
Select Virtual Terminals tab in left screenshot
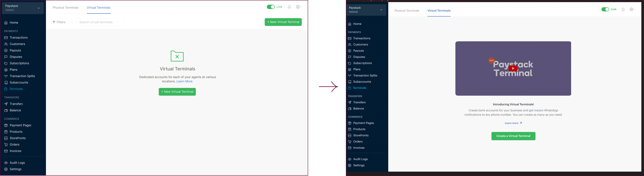click(x=99, y=8)
